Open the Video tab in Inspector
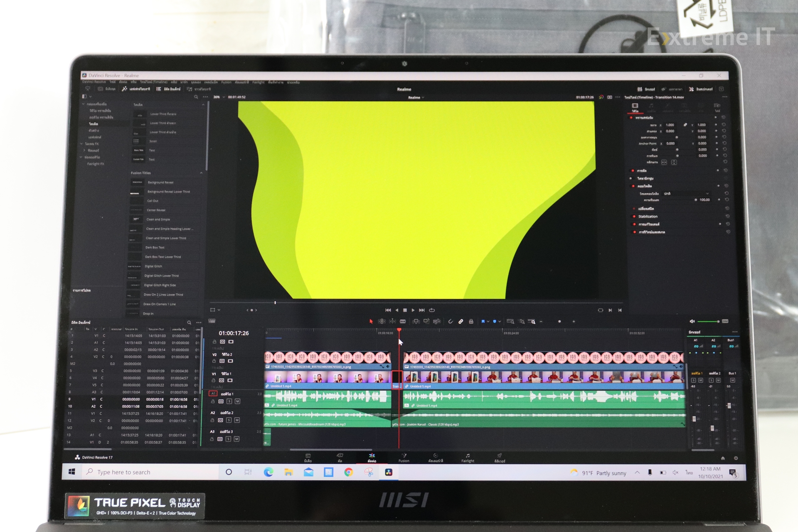 (635, 108)
